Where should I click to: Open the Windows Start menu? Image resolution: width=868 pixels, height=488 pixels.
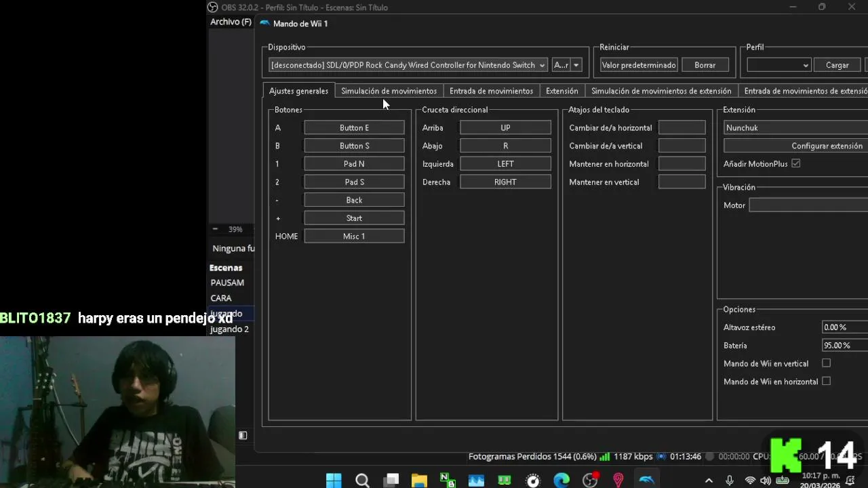coord(334,481)
